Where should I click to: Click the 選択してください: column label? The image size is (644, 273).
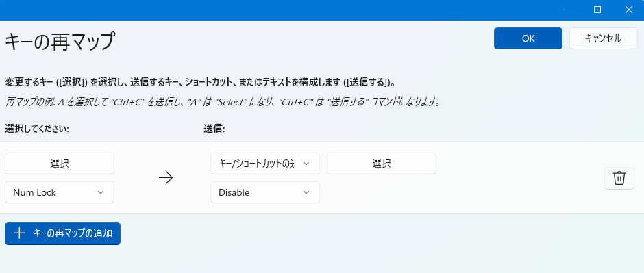[37, 129]
